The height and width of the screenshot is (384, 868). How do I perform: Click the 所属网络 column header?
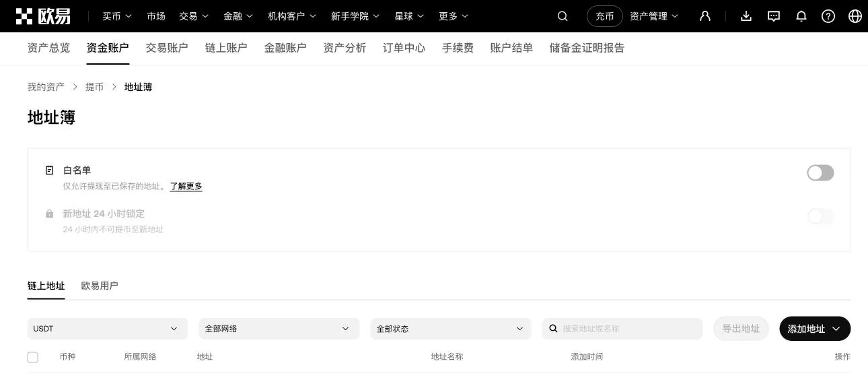140,356
